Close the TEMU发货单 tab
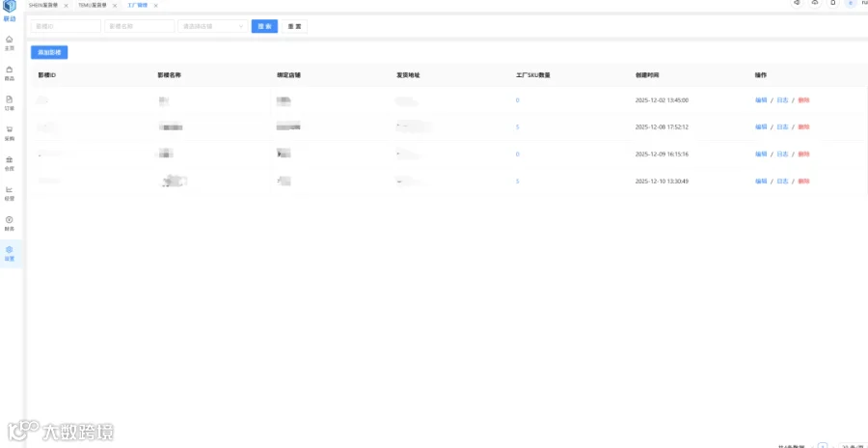The image size is (868, 448). 115,6
